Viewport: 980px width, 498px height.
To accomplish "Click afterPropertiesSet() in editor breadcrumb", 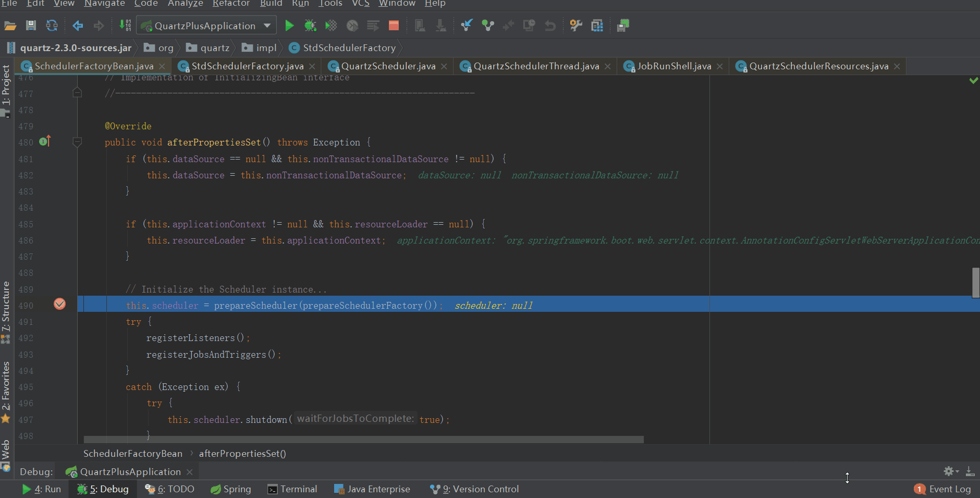I will coord(242,454).
